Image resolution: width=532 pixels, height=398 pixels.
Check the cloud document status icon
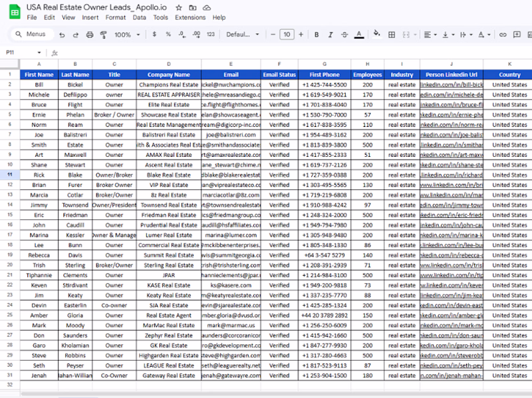point(207,7)
